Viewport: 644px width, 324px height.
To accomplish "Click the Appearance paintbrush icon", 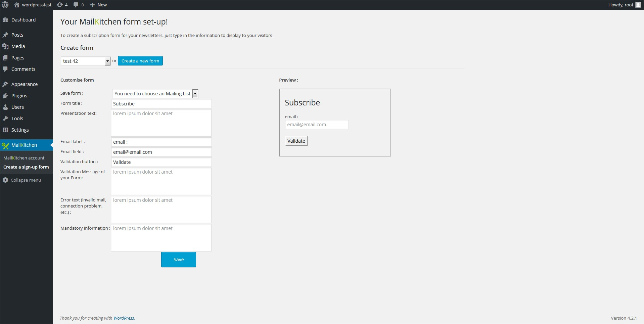I will pyautogui.click(x=5, y=84).
